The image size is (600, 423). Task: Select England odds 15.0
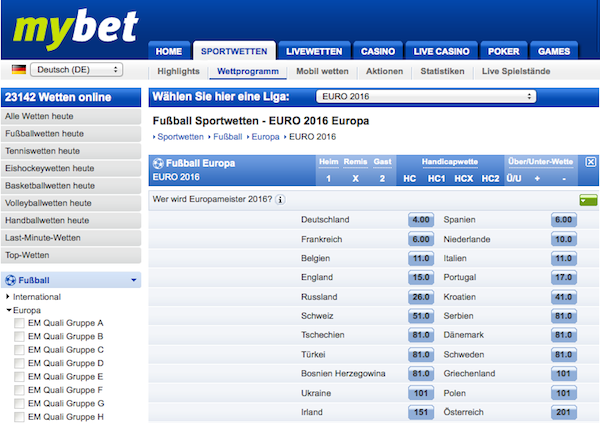421,277
